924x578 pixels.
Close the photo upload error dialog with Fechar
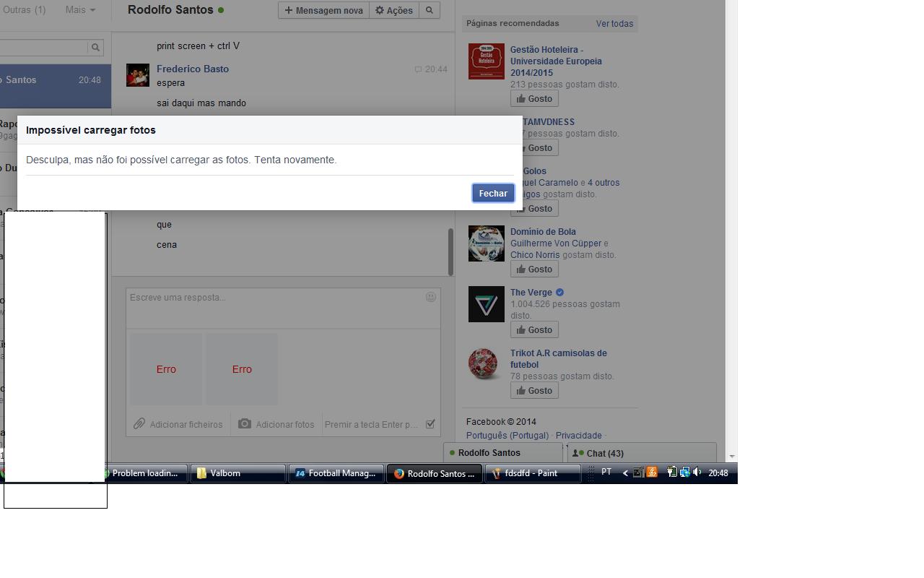pyautogui.click(x=493, y=193)
